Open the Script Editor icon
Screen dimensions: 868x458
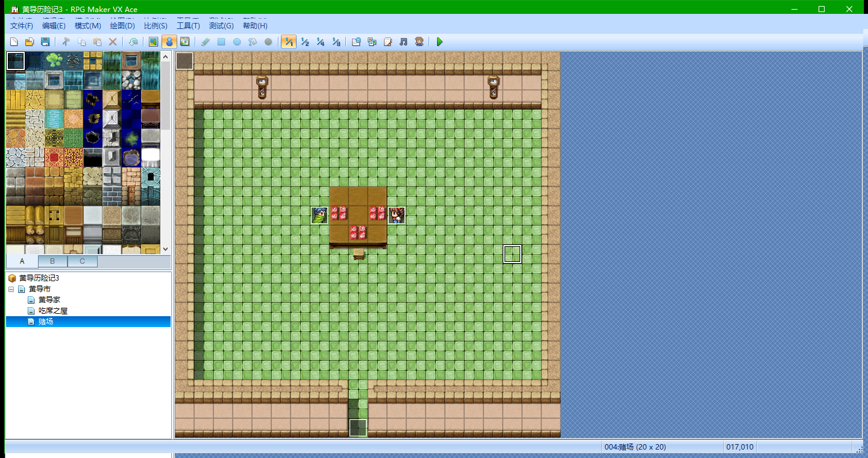388,42
